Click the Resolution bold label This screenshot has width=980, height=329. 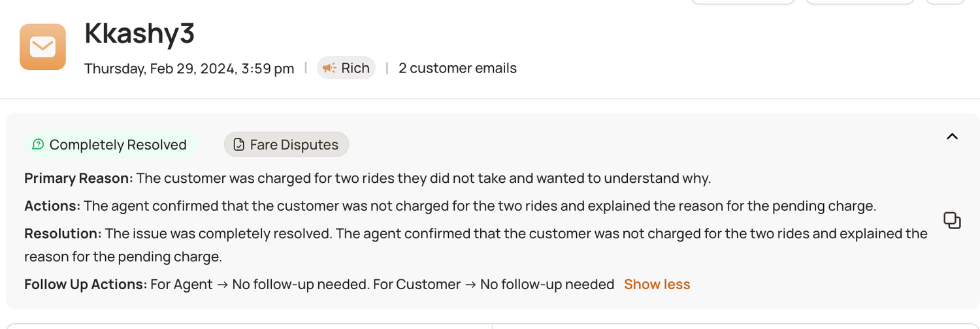(x=63, y=234)
